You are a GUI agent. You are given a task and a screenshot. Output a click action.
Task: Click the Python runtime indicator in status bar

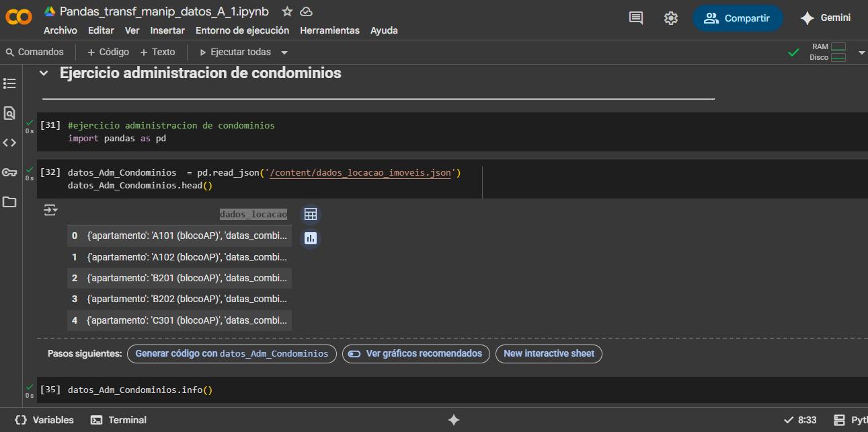coord(850,420)
